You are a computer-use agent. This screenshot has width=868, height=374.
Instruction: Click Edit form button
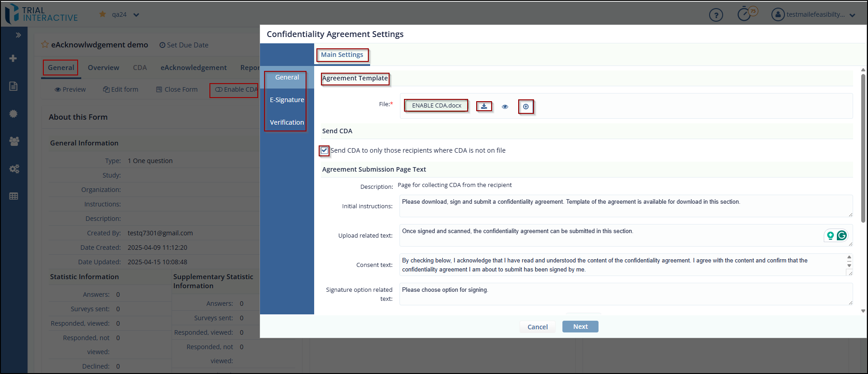[x=121, y=89]
